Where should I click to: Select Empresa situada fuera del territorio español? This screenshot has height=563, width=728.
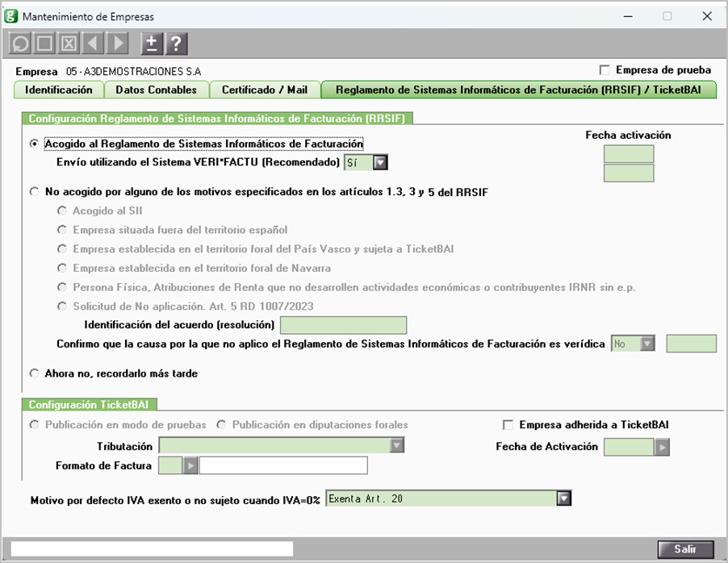point(62,230)
